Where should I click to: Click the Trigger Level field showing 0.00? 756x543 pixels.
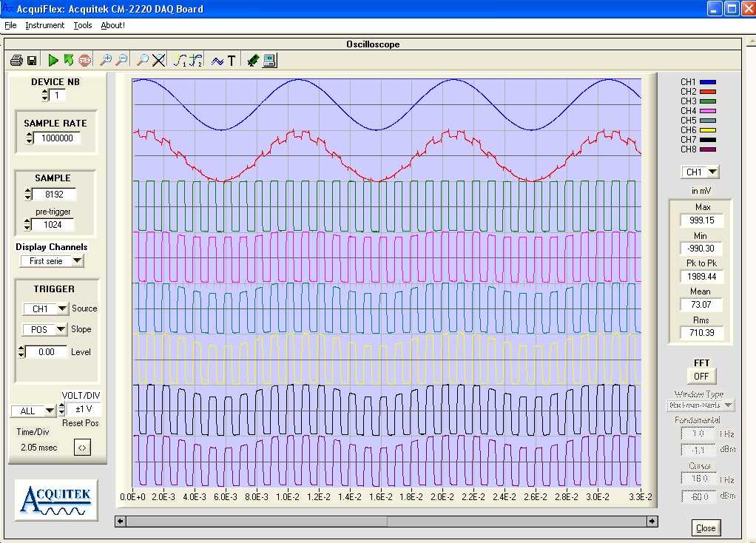47,351
